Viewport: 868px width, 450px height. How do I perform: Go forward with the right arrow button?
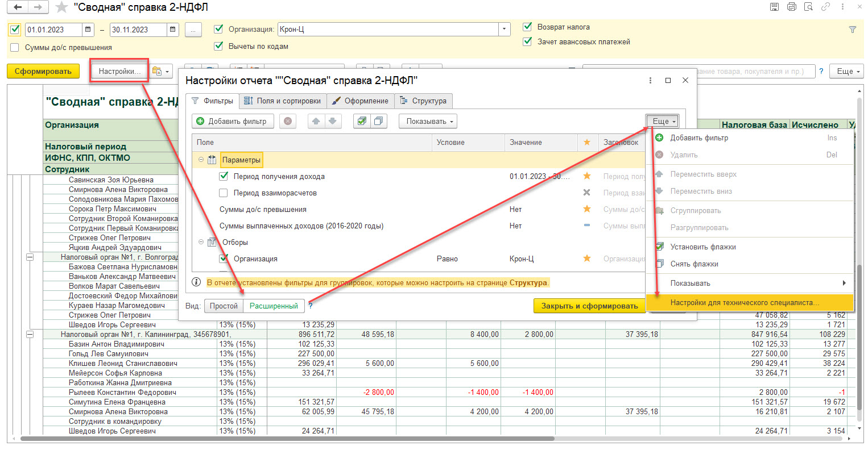[x=38, y=7]
